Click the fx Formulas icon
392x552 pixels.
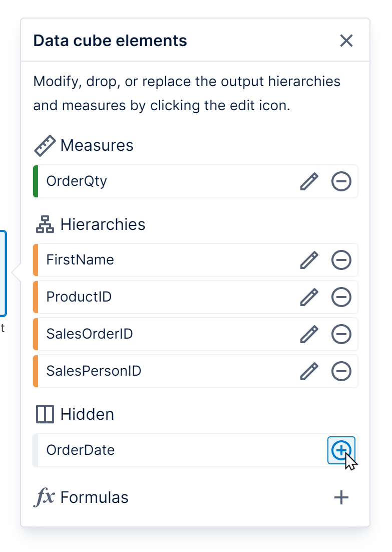pyautogui.click(x=44, y=496)
